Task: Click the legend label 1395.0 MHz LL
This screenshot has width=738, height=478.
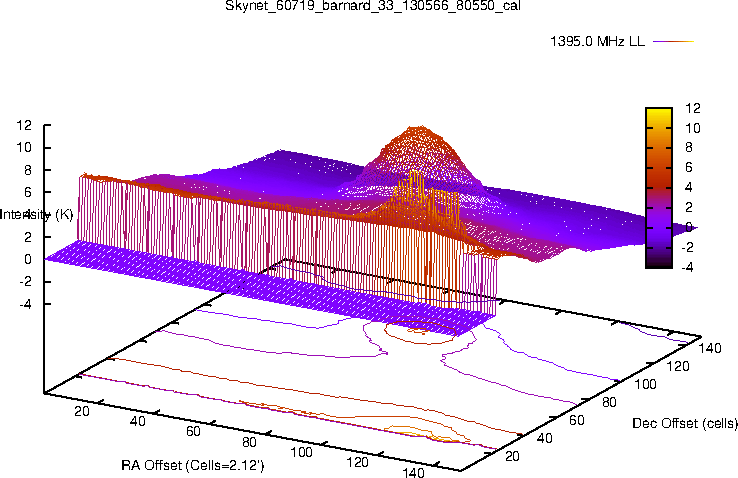Action: [x=597, y=41]
